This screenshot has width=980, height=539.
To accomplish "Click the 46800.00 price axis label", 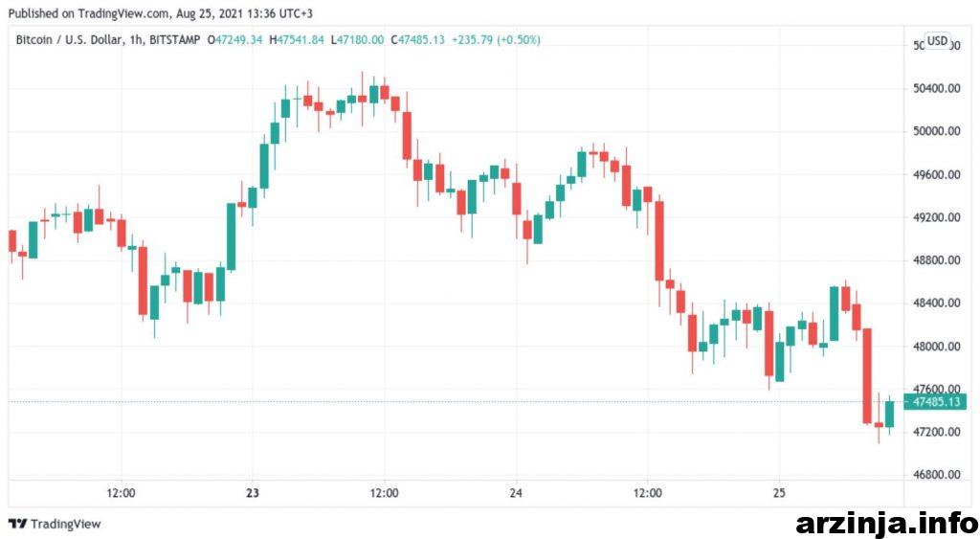I will coord(936,475).
